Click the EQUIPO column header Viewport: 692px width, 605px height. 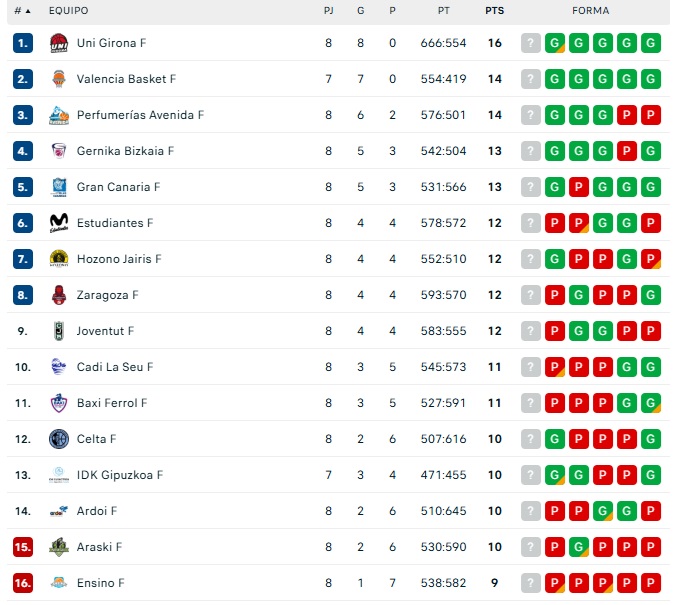68,11
